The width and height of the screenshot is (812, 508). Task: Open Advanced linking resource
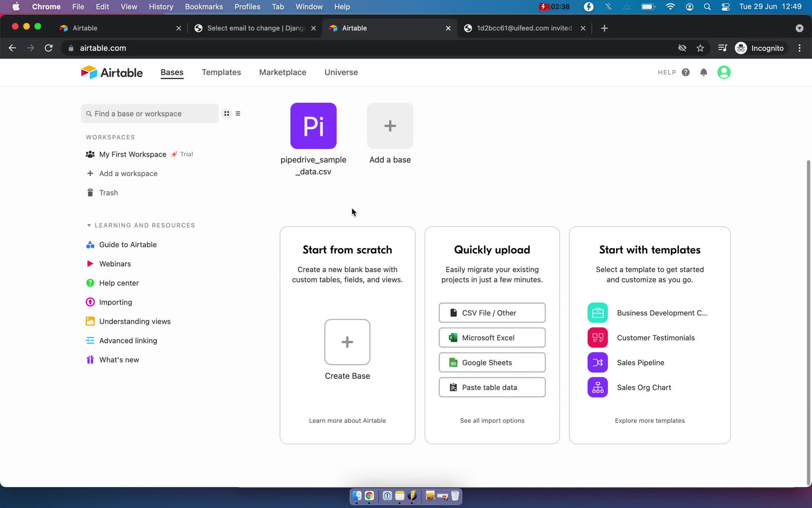pyautogui.click(x=121, y=340)
